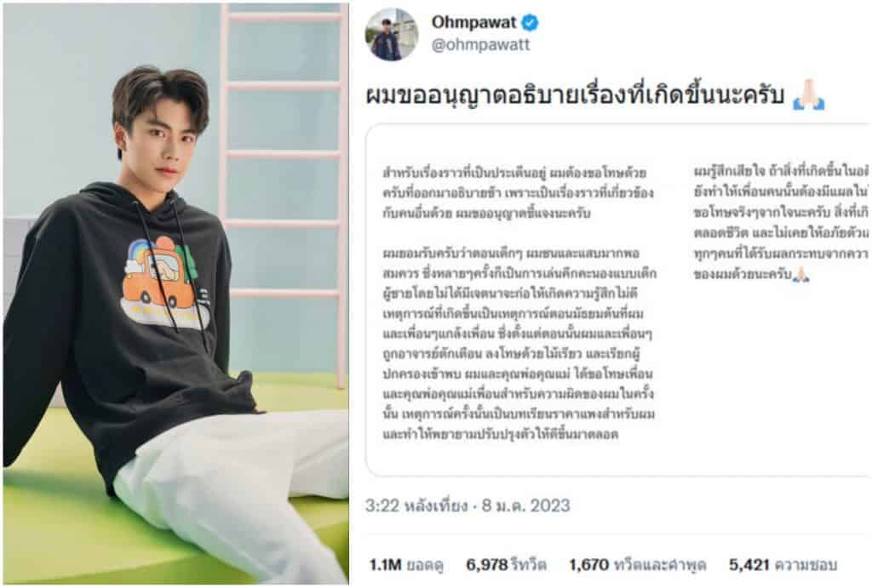872x588 pixels.
Task: Click the long second statement paragraph
Action: (x=519, y=344)
